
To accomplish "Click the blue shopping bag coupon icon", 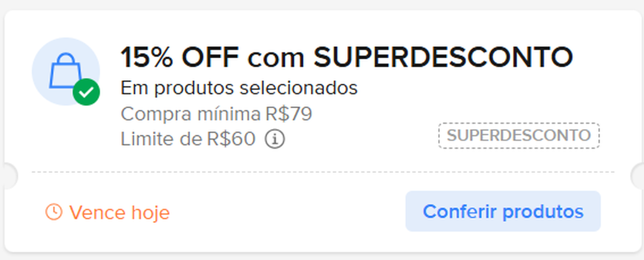I will point(62,70).
